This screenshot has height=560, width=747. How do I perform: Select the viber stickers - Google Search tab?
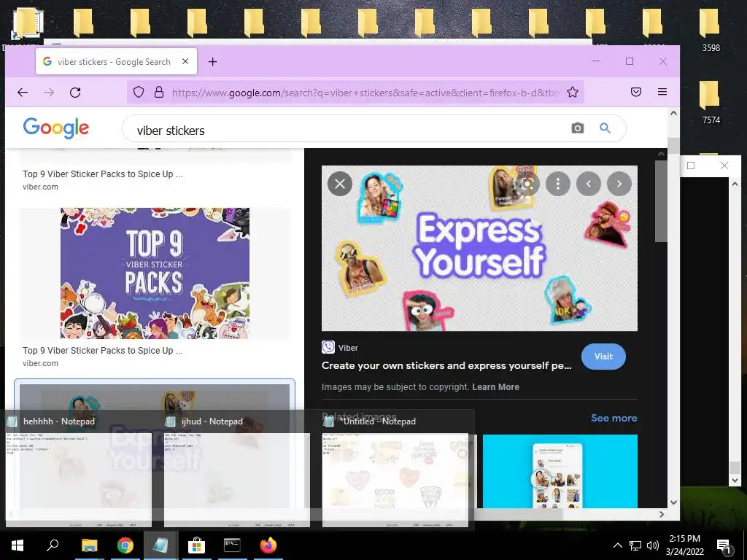point(116,61)
